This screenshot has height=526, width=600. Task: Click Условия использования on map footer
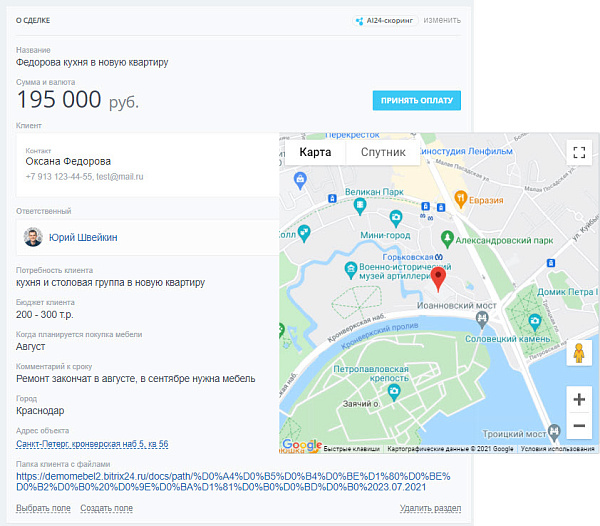[557, 449]
